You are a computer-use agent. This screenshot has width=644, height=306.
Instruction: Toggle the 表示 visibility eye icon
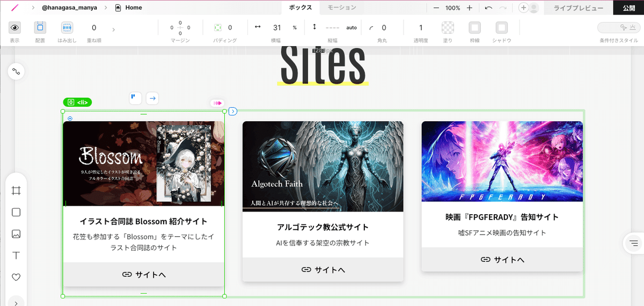click(x=15, y=27)
